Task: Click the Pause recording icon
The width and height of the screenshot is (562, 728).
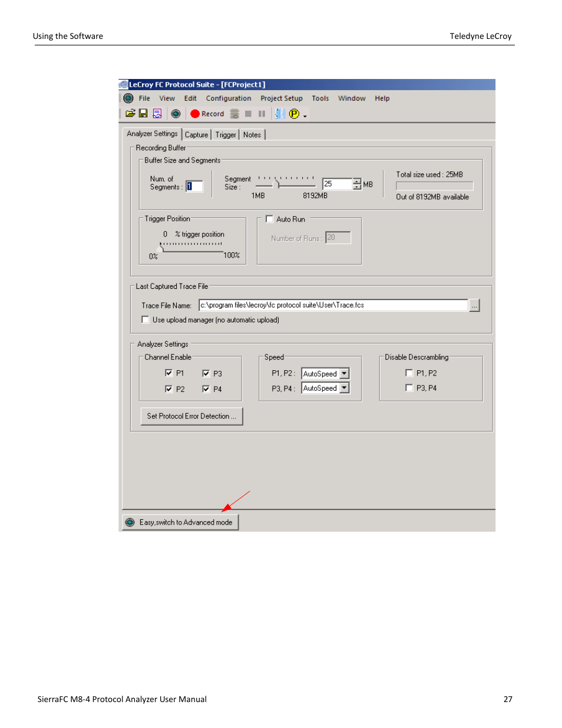Action: point(262,114)
